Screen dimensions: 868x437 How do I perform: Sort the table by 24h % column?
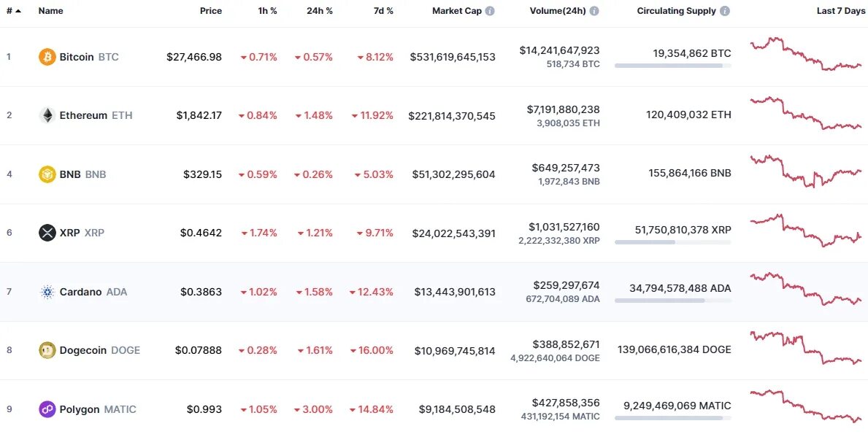pyautogui.click(x=319, y=11)
